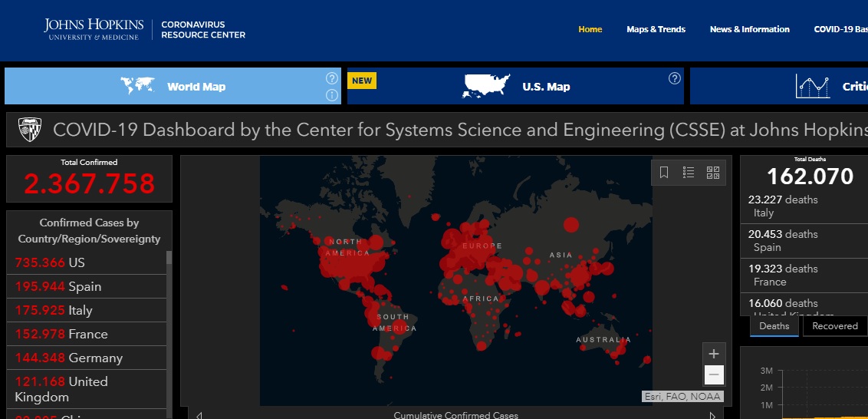Screen dimensions: 868x419
Task: Click Esri, FAO, NOAA attribution
Action: tap(682, 396)
